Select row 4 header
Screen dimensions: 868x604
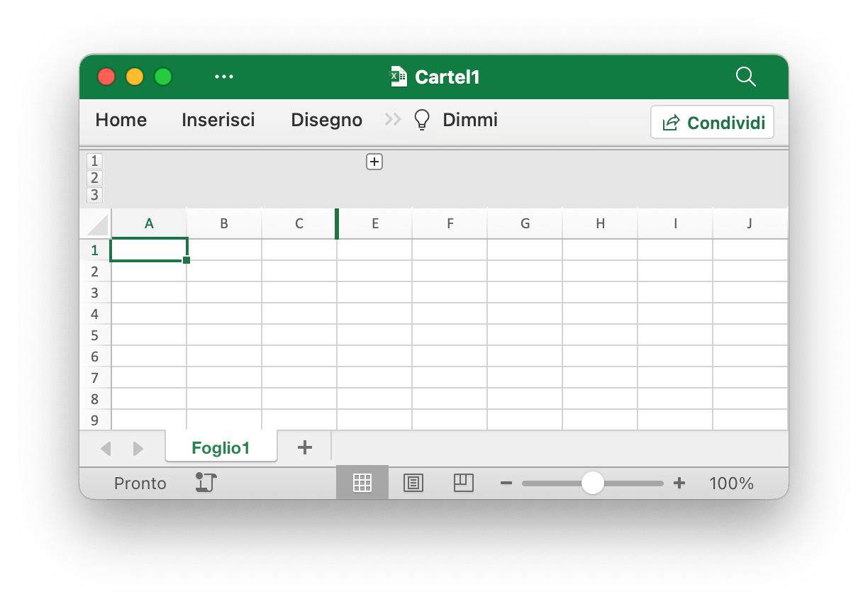95,313
